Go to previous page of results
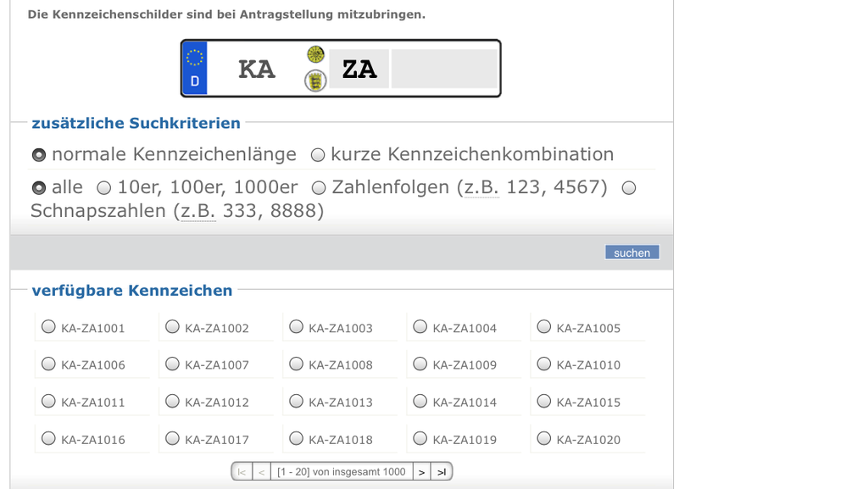Viewport: 868px width, 489px height. (x=261, y=472)
